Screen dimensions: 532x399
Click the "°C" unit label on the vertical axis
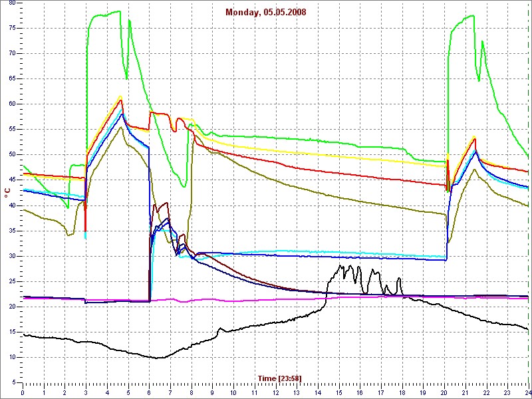[7, 192]
